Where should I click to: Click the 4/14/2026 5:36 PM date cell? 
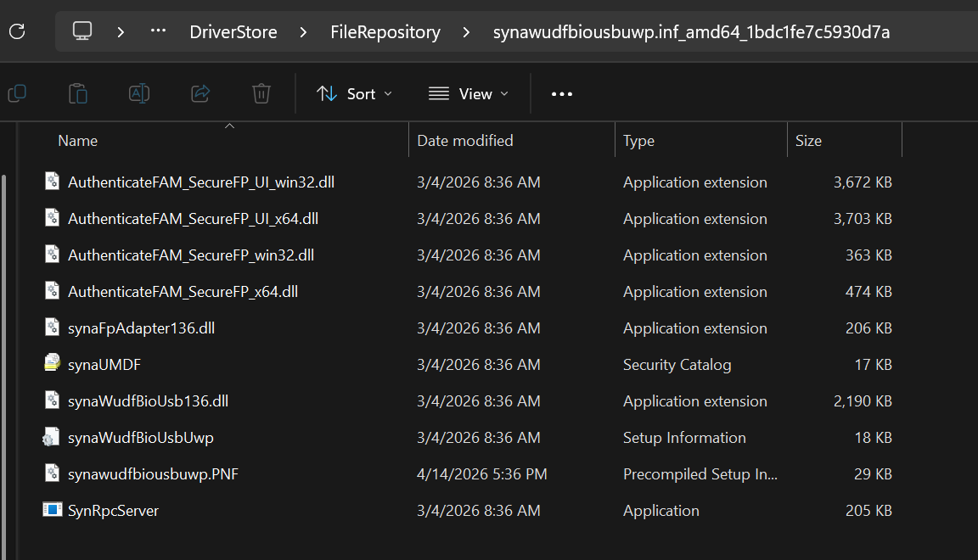481,474
